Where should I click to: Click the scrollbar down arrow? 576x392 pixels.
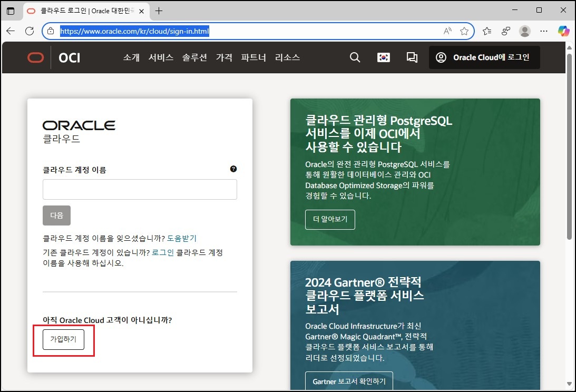(x=569, y=384)
